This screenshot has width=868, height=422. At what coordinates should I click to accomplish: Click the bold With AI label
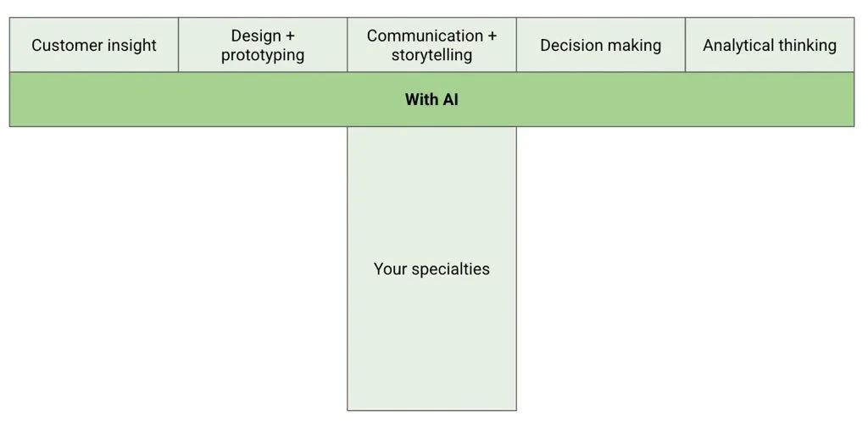[x=431, y=99]
